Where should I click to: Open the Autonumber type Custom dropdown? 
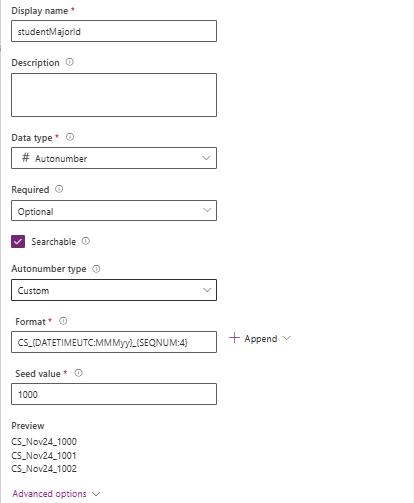(x=114, y=290)
